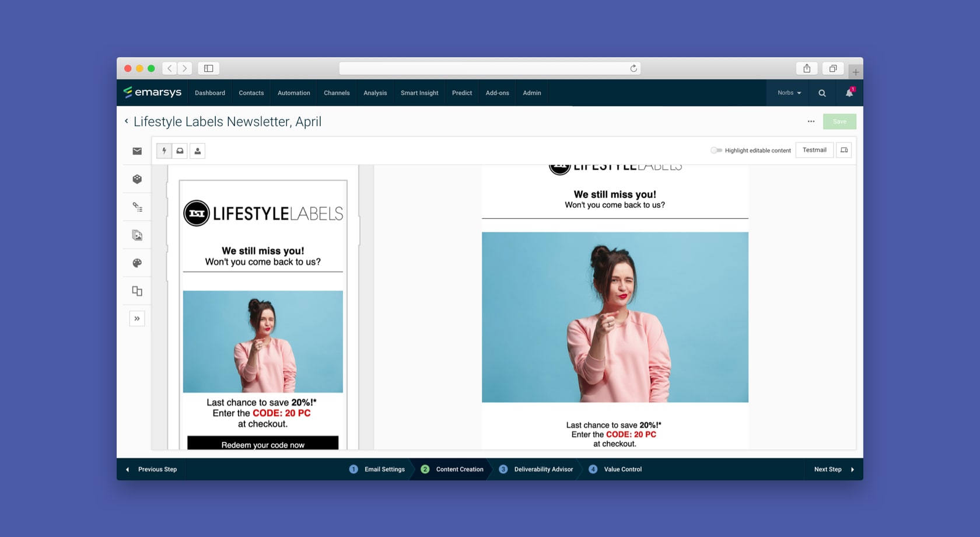Open the Norbs account dropdown
Image resolution: width=980 pixels, height=537 pixels.
coord(789,93)
